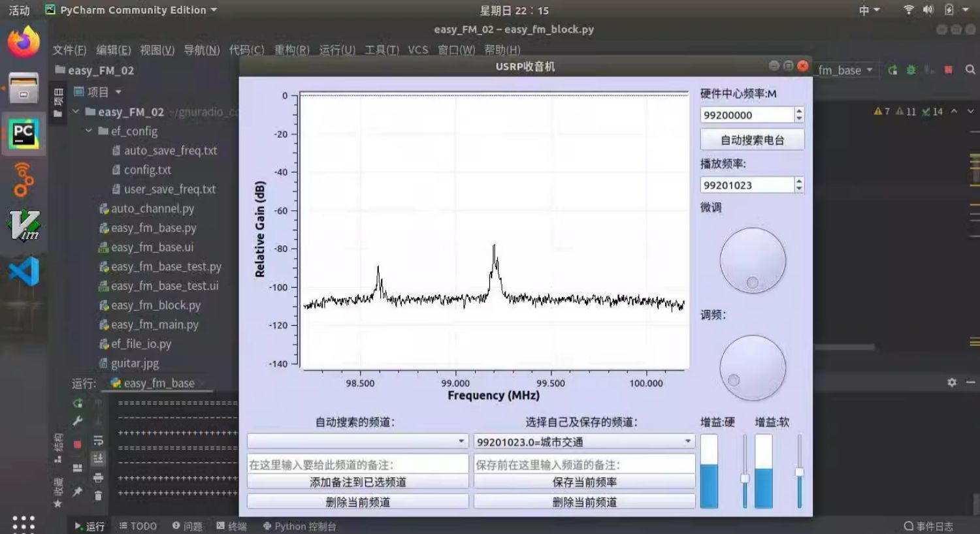980x534 pixels.
Task: Open the Wi-Fi indicator in the top bar
Action: click(908, 10)
